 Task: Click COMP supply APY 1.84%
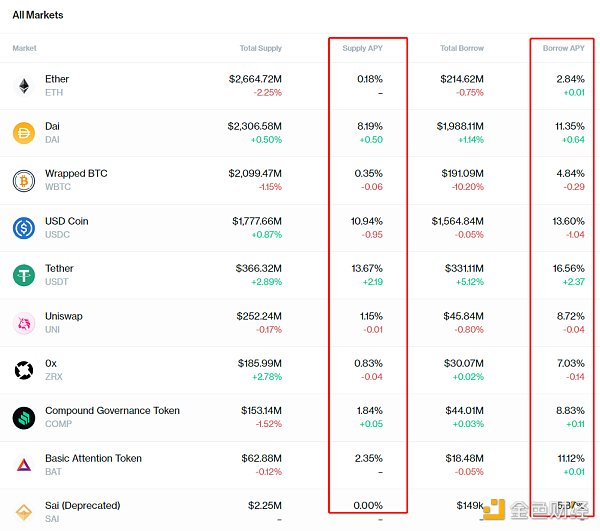[x=370, y=410]
